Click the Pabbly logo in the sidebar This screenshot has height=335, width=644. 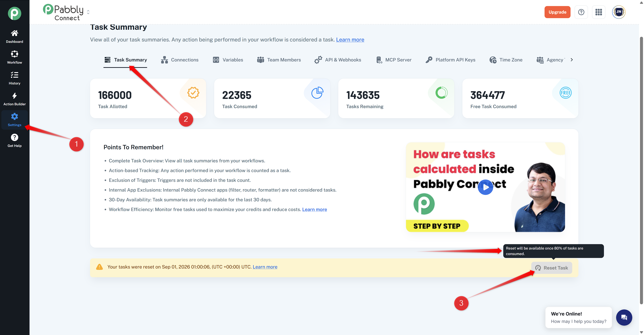[14, 13]
